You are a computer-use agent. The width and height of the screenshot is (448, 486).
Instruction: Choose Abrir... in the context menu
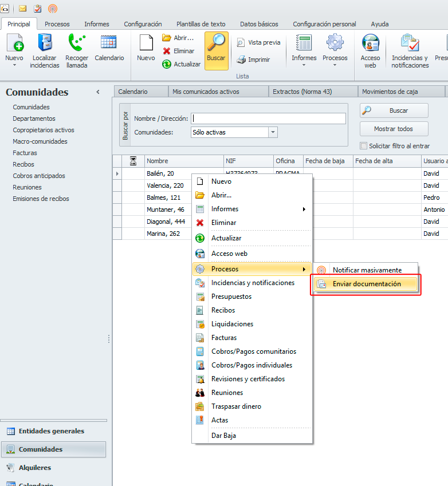coord(252,195)
